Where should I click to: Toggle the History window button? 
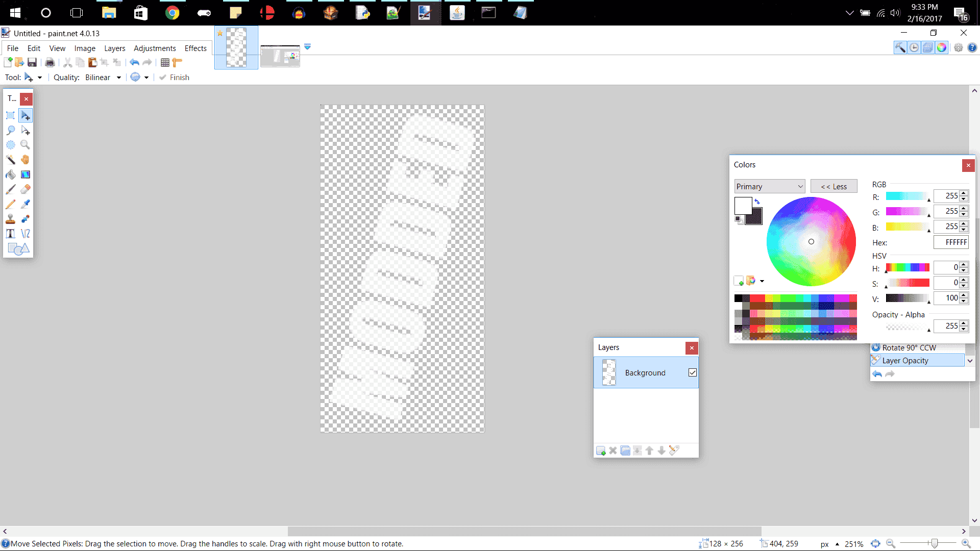tap(914, 47)
